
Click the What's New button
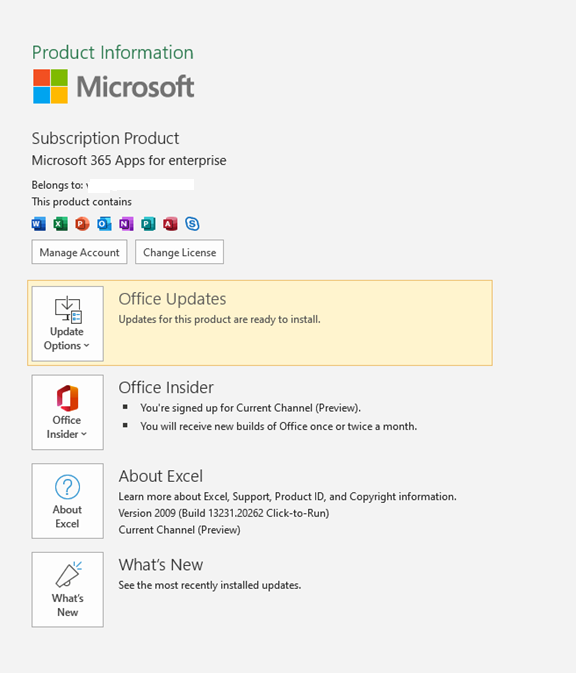[67, 589]
